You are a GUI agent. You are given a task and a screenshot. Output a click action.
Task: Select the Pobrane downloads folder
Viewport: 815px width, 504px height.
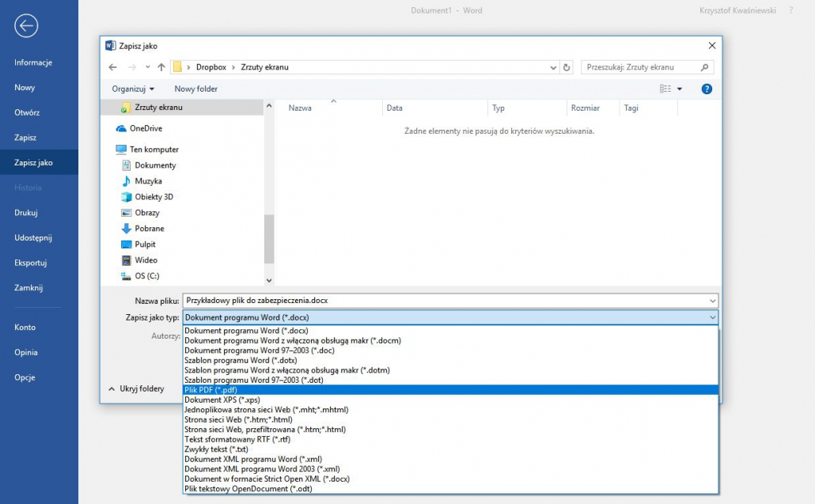[150, 229]
